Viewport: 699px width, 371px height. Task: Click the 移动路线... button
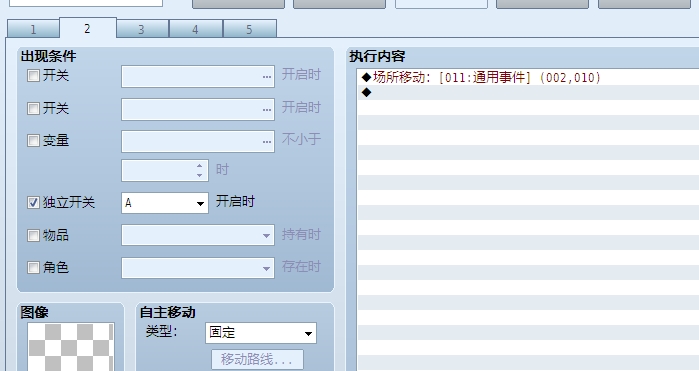pyautogui.click(x=257, y=359)
